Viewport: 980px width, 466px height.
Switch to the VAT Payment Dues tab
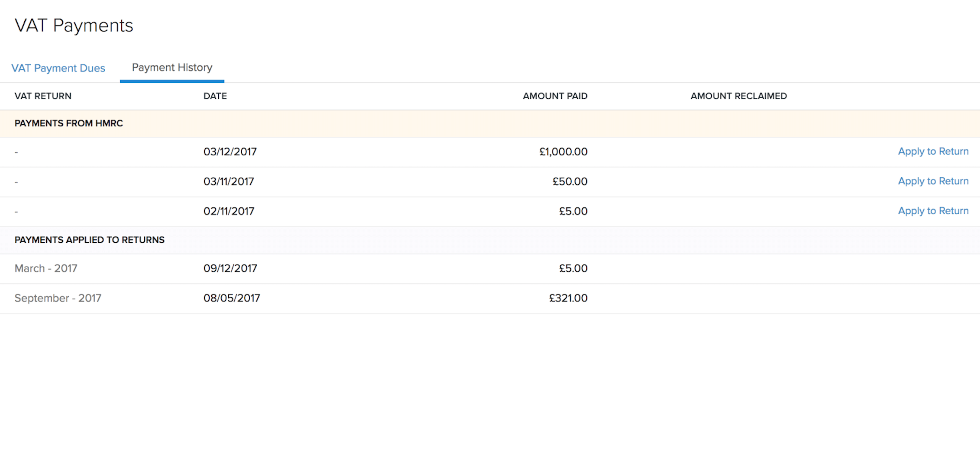point(58,68)
